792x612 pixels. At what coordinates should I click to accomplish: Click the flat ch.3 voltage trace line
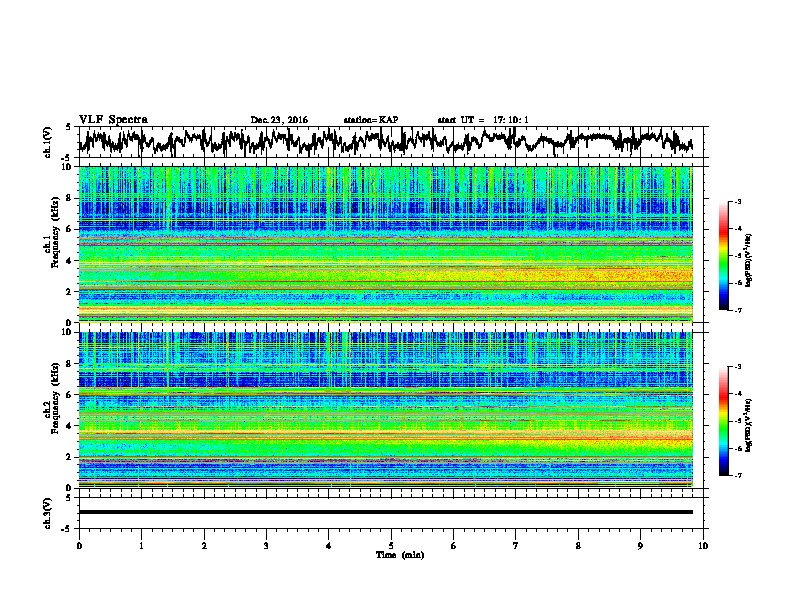385,512
